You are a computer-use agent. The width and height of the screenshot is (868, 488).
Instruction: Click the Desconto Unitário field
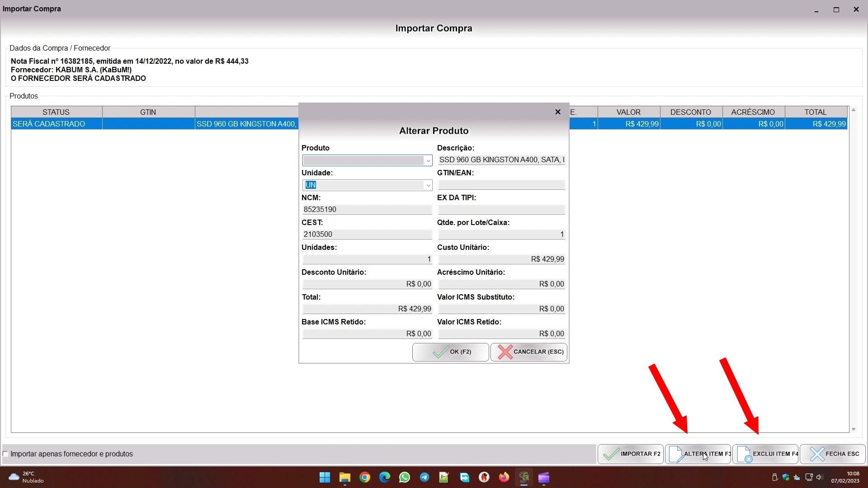pos(367,284)
